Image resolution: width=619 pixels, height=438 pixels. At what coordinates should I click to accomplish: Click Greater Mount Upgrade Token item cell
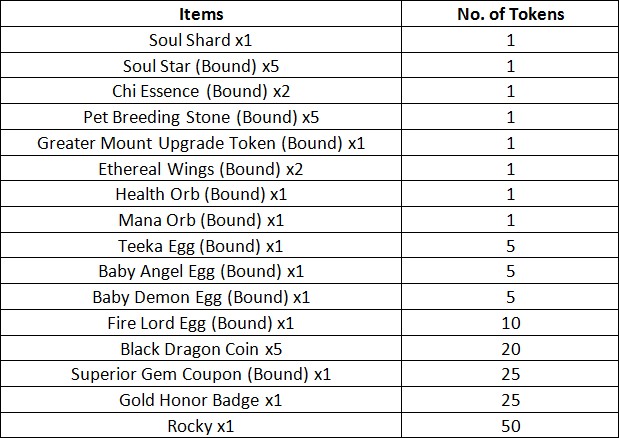pos(201,143)
